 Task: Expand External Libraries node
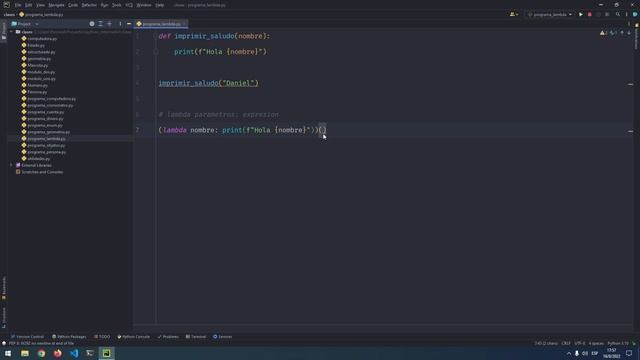point(11,165)
